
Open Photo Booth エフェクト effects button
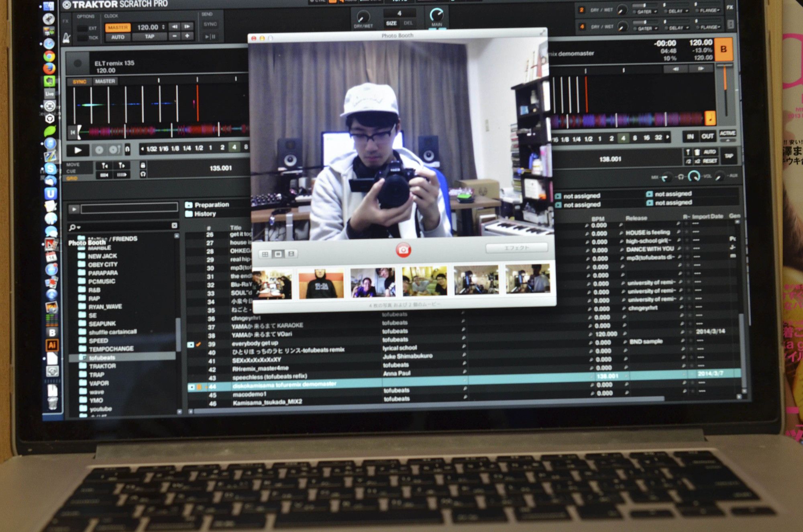(x=516, y=248)
